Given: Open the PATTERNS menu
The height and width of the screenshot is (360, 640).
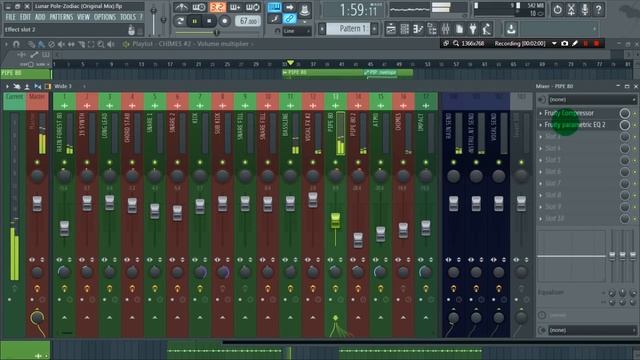Looking at the screenshot, I should pos(61,17).
